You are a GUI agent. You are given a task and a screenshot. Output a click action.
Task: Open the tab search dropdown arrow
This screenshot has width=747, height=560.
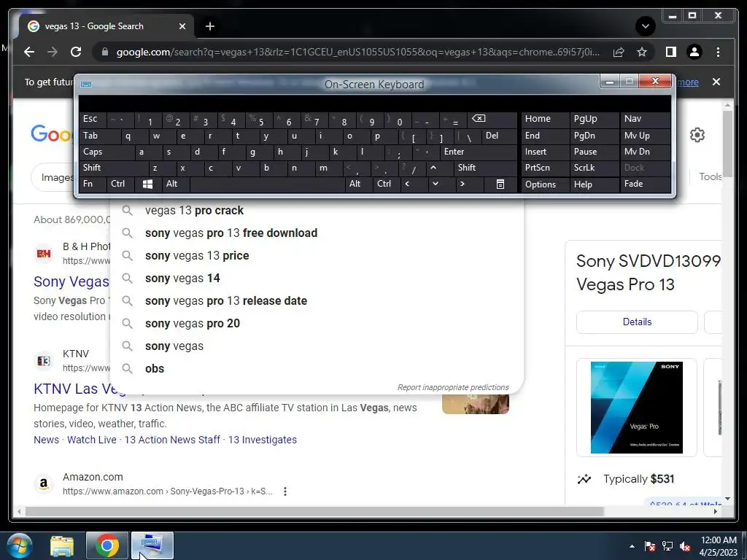(646, 26)
